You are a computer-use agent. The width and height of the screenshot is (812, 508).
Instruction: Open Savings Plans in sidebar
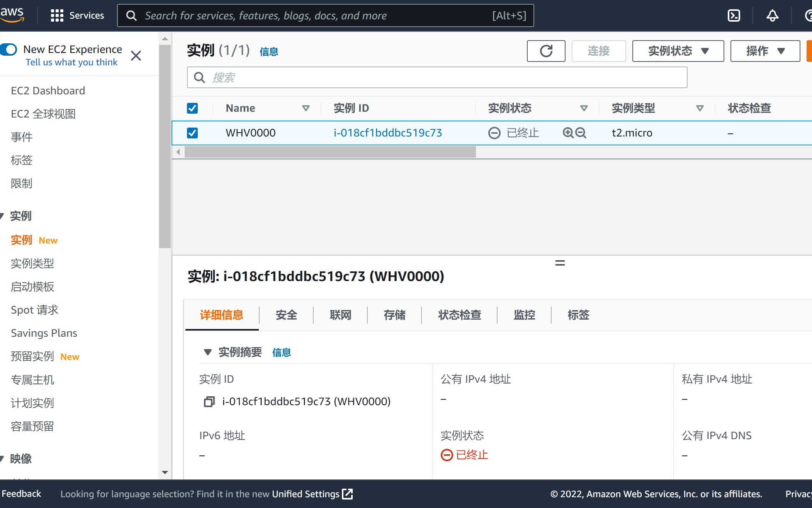tap(44, 333)
